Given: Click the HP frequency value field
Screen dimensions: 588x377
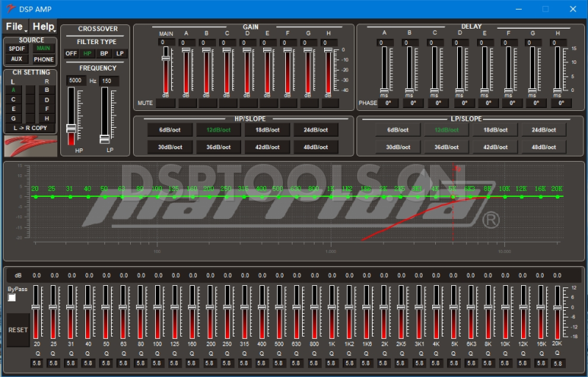Looking at the screenshot, I should 76,81.
